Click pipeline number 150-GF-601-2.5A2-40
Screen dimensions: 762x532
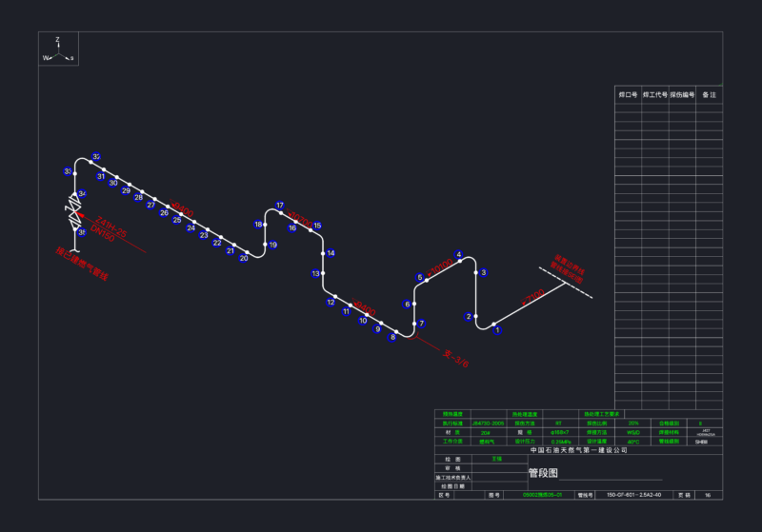tap(633, 495)
